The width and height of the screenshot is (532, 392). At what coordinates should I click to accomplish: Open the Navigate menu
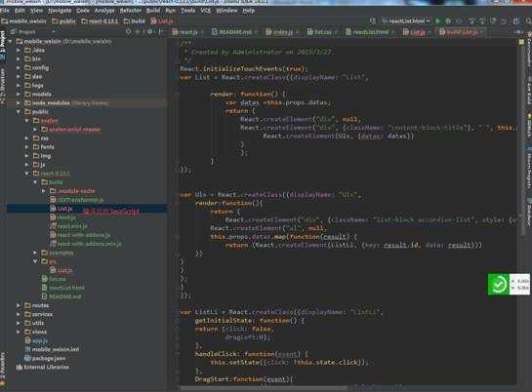coord(60,11)
